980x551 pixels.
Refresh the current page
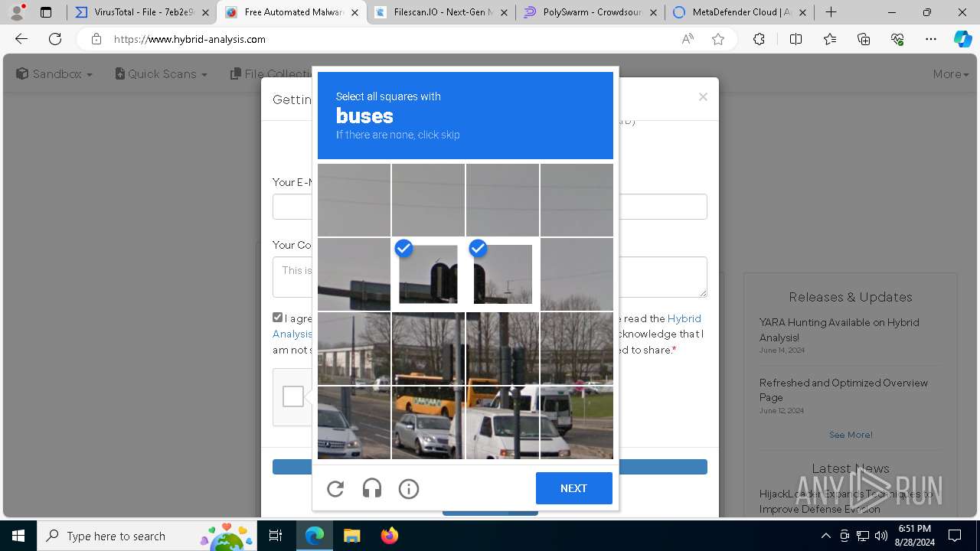pyautogui.click(x=55, y=39)
